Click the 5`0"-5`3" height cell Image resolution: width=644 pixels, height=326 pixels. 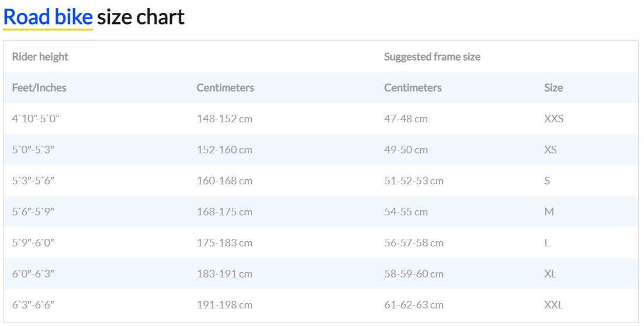coord(33,150)
